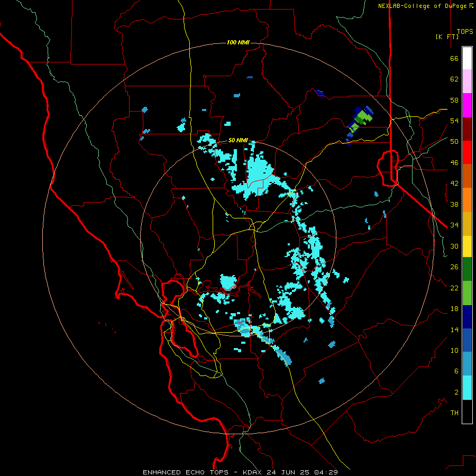Click the "100 NMI" range ring label
This screenshot has height=476, width=476.
coord(238,42)
